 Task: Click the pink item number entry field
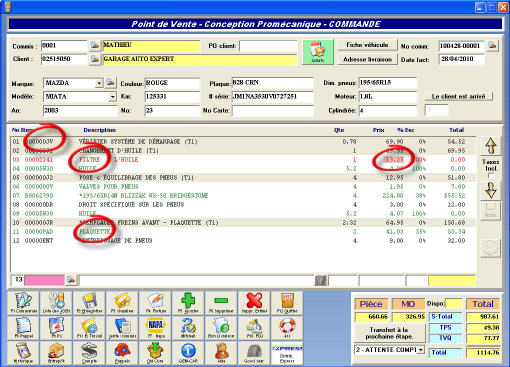pos(44,280)
